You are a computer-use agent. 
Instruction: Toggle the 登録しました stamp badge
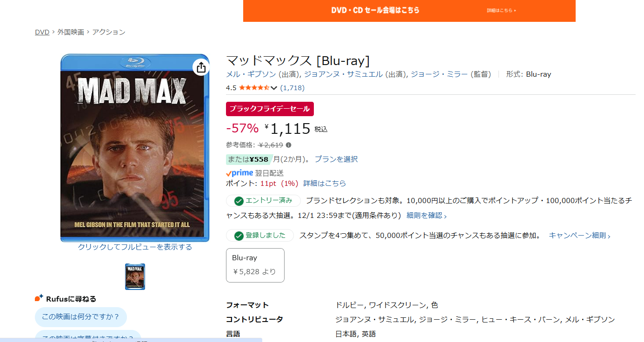pyautogui.click(x=260, y=236)
